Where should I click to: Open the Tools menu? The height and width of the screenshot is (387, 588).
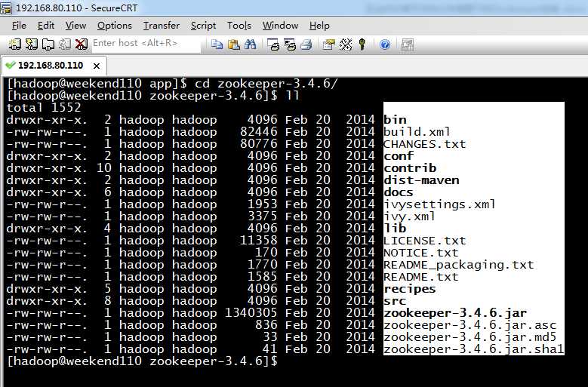(239, 26)
